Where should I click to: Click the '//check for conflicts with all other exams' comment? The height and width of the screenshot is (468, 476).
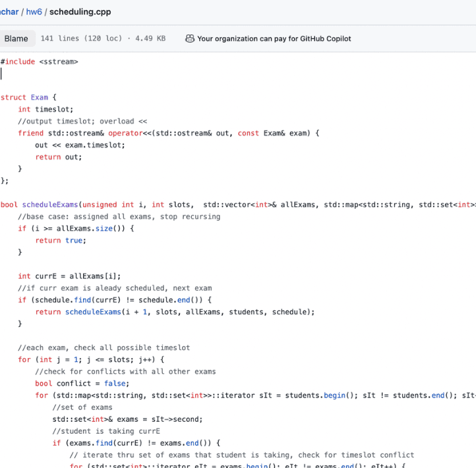pos(125,372)
